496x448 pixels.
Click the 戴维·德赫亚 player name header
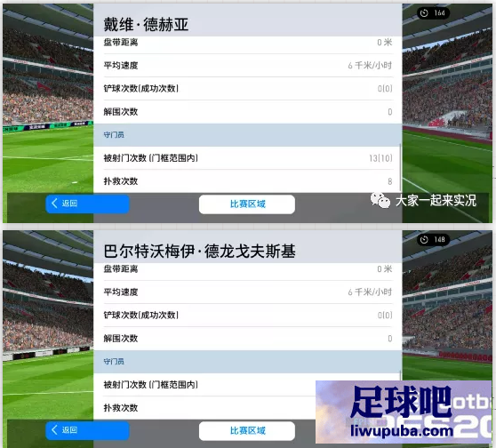pos(146,24)
